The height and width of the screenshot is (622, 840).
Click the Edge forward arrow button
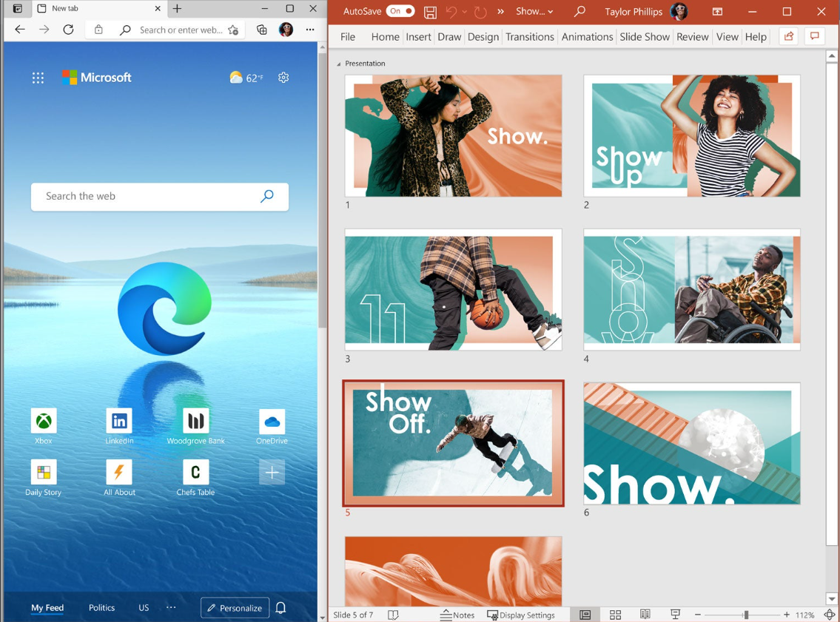point(44,30)
